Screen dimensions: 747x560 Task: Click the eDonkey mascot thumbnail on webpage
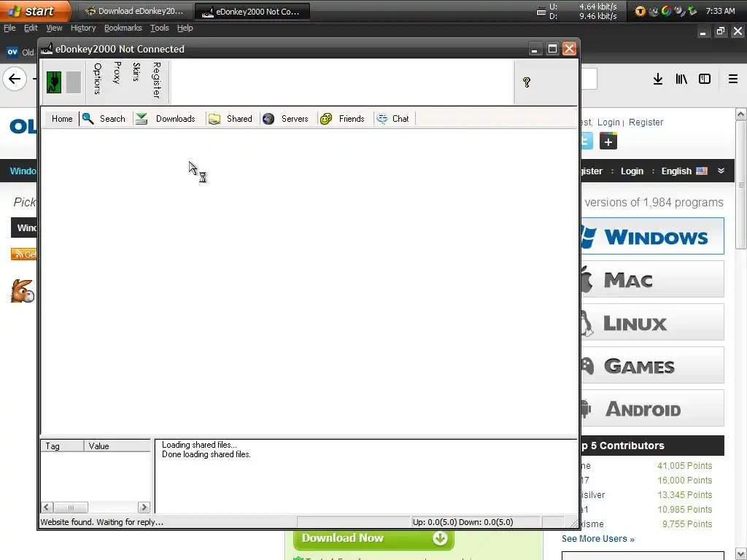point(23,291)
